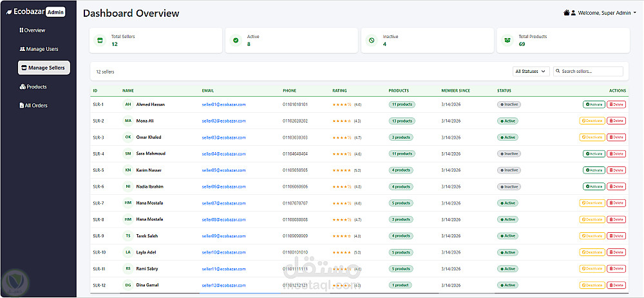Click the MA avatar for Mona Ali
This screenshot has width=644, height=298.
[128, 121]
